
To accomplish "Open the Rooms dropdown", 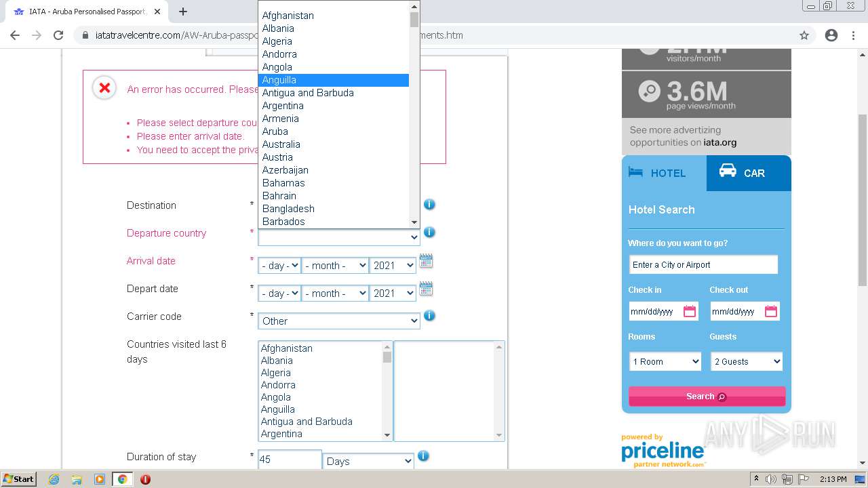I will click(x=665, y=361).
